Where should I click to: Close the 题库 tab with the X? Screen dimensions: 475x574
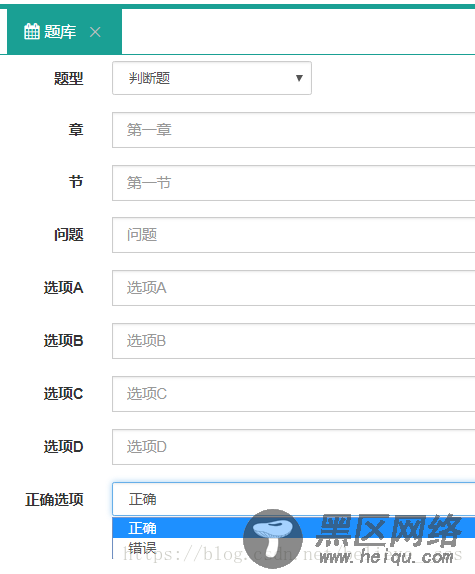tap(95, 32)
